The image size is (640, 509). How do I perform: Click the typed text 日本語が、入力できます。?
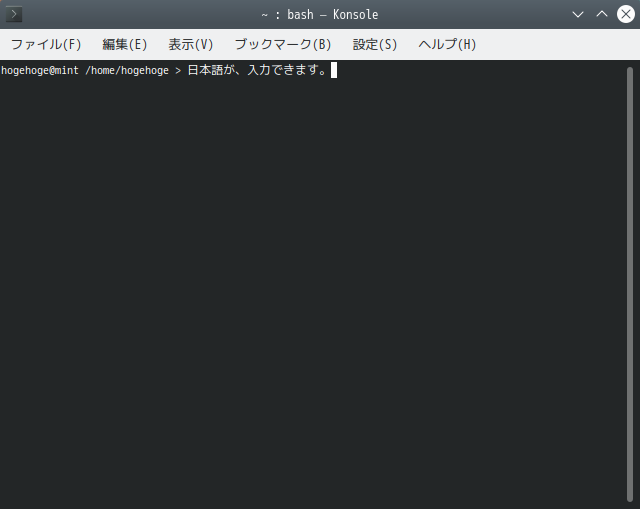tap(258, 70)
